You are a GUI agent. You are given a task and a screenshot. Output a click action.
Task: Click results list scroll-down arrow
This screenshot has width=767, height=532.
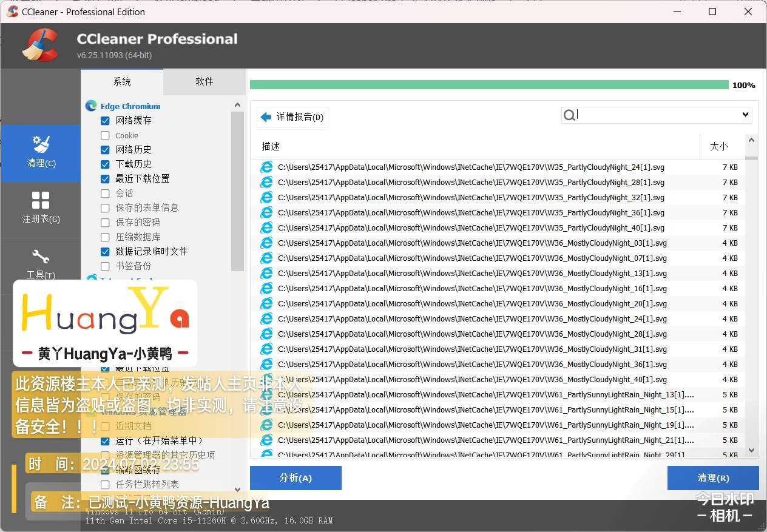point(751,450)
